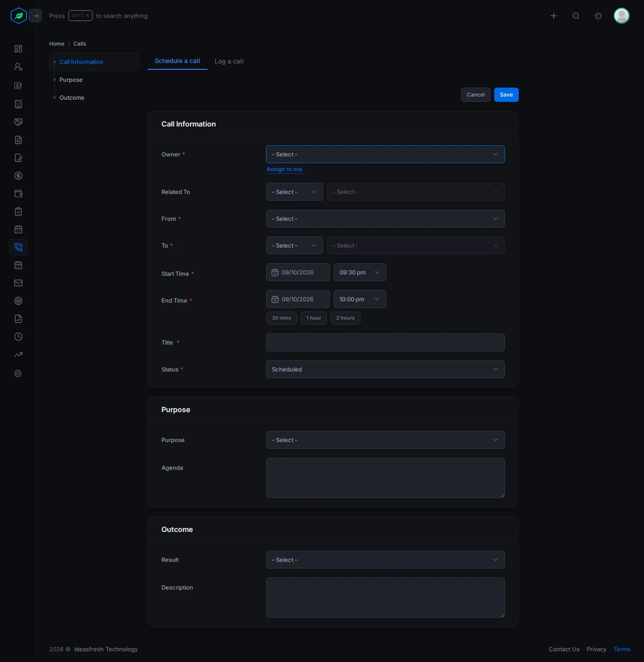This screenshot has width=644, height=662.
Task: Click the Cancel button
Action: pos(476,95)
